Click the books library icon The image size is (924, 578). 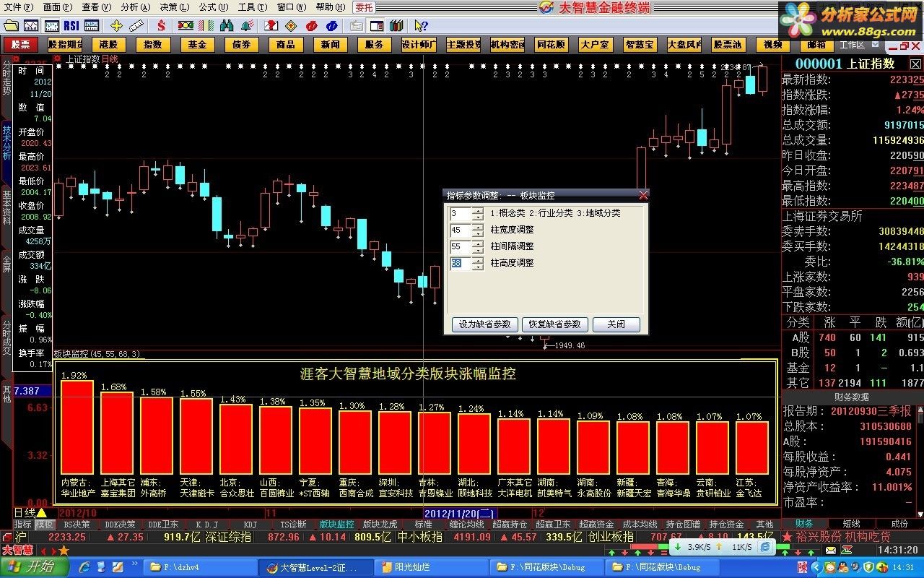pos(398,25)
